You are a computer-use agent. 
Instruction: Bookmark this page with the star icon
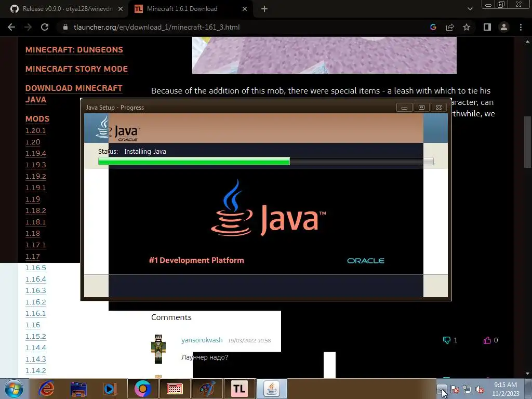[467, 27]
